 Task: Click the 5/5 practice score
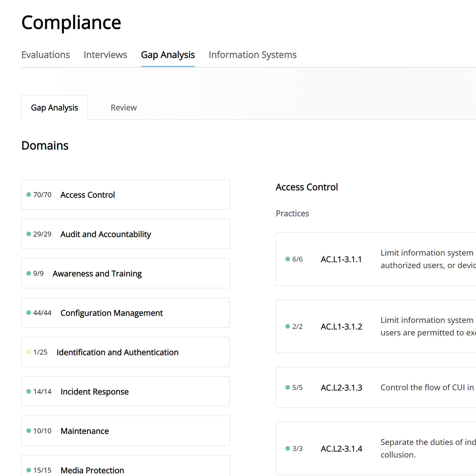tap(297, 387)
